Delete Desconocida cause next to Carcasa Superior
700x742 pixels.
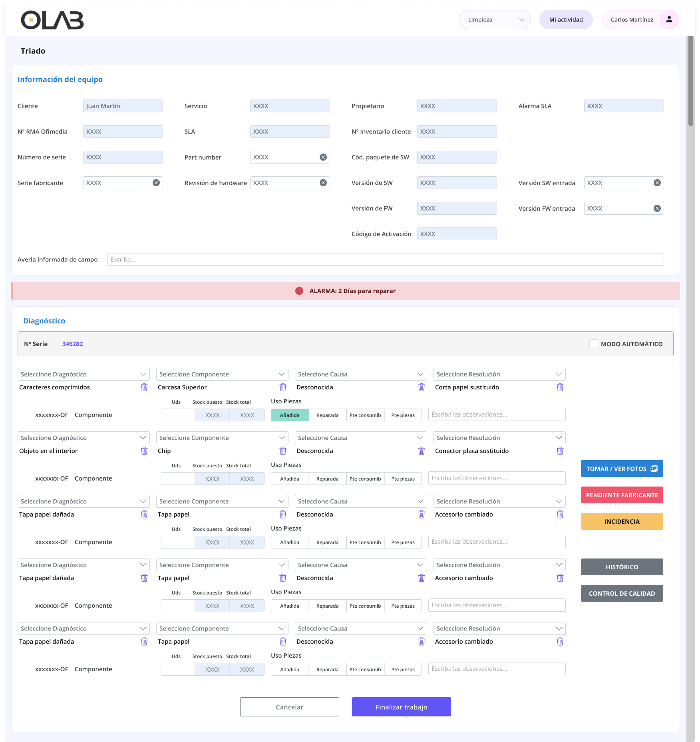[422, 387]
